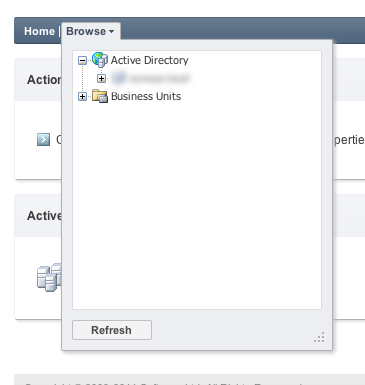The image size is (365, 385).
Task: Click the Browse dropdown arrow
Action: tap(111, 31)
